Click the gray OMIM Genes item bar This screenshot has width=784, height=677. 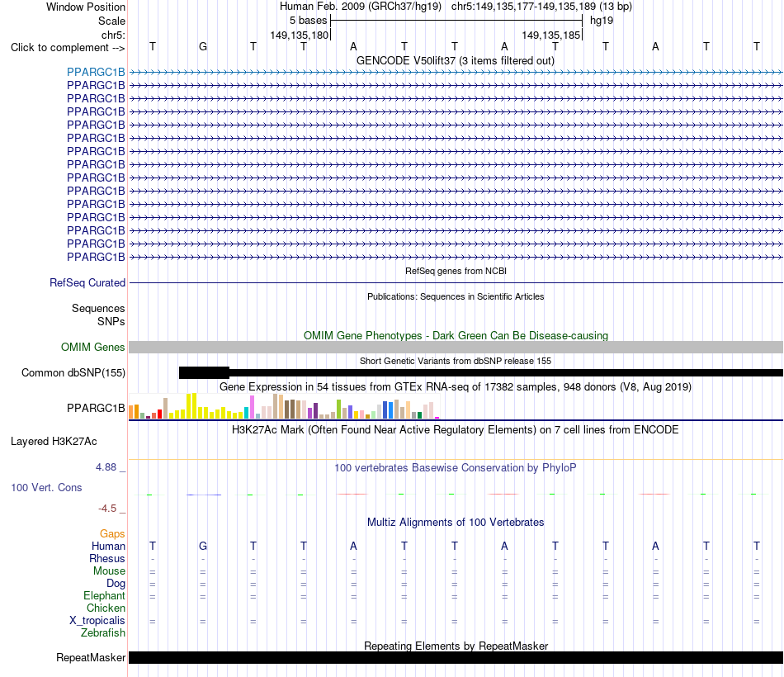pos(456,348)
